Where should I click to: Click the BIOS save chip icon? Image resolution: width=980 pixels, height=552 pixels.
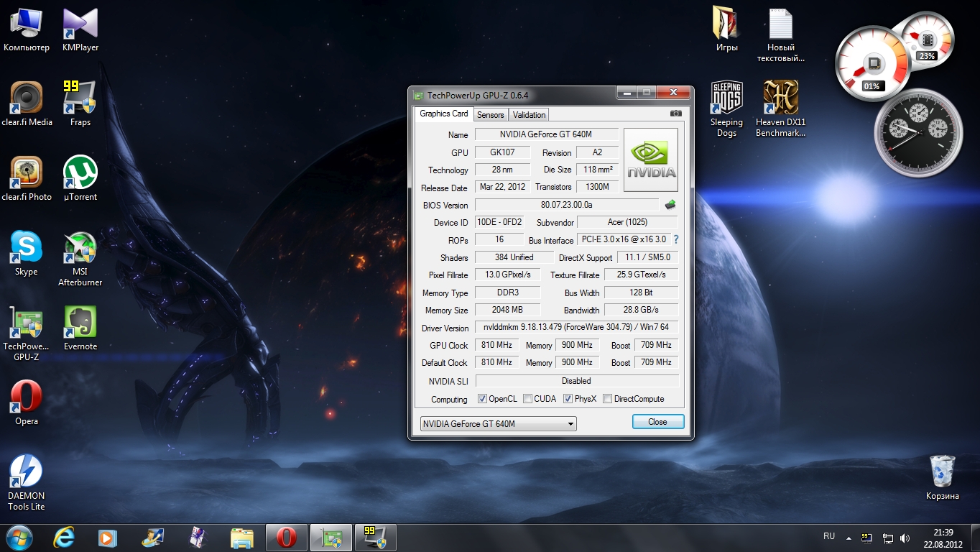pos(670,205)
